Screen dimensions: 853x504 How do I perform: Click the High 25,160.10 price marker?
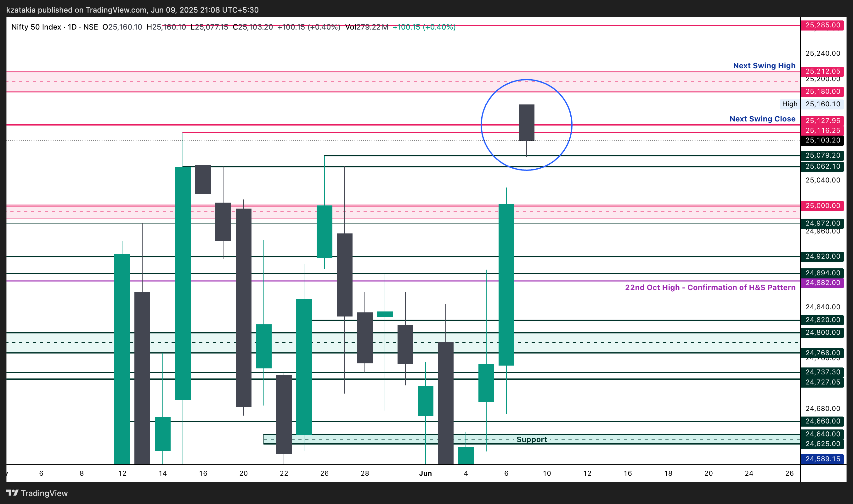(x=811, y=104)
